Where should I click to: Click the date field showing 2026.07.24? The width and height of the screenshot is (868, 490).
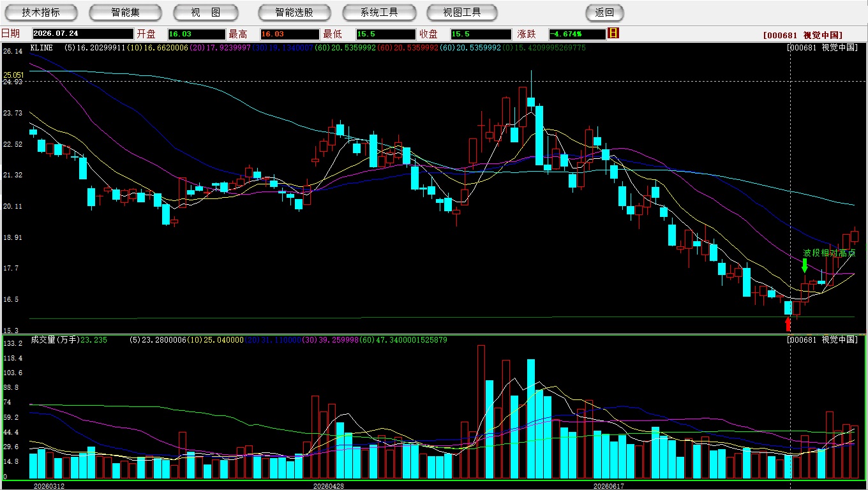[x=83, y=34]
